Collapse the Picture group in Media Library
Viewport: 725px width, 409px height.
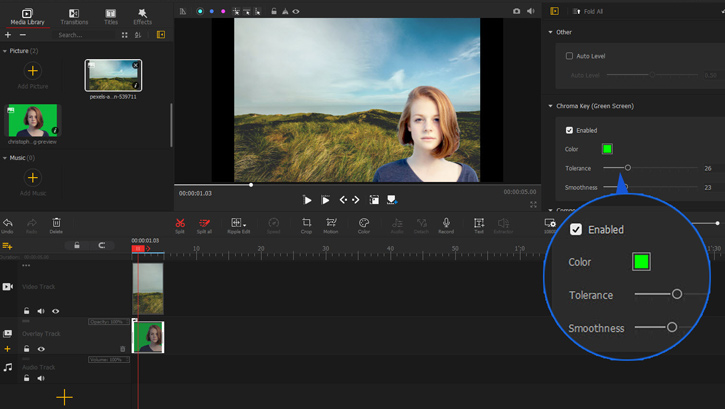point(4,50)
